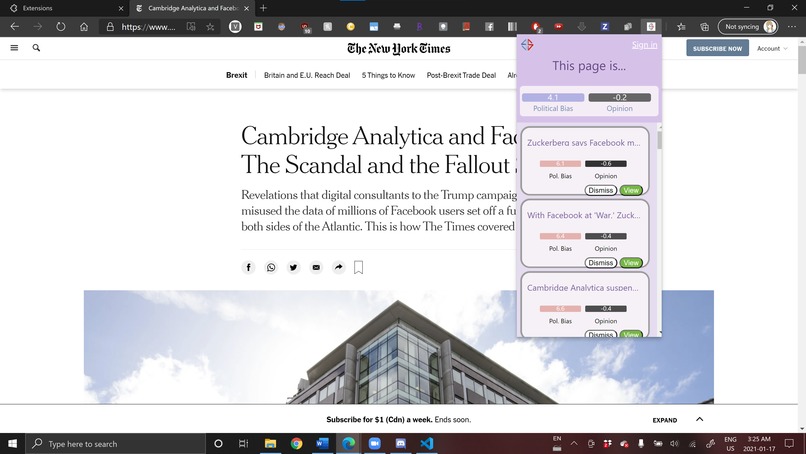Add this page to favorites star
806x454 pixels.
(x=210, y=27)
